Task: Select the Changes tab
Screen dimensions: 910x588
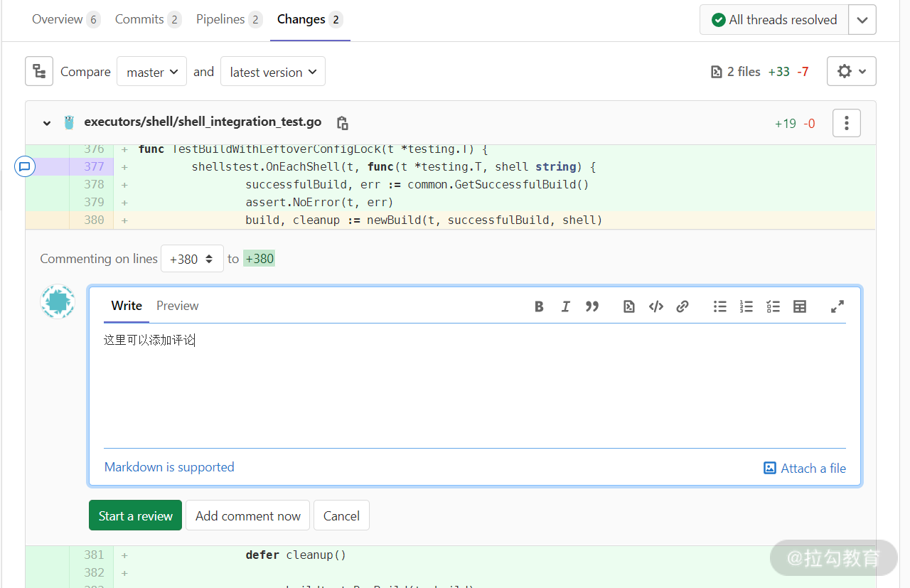Action: 310,19
